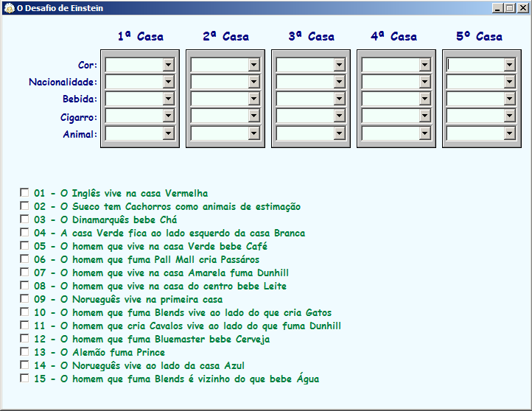Open Nacionalidade dropdown for 5ª Casa

pos(510,82)
